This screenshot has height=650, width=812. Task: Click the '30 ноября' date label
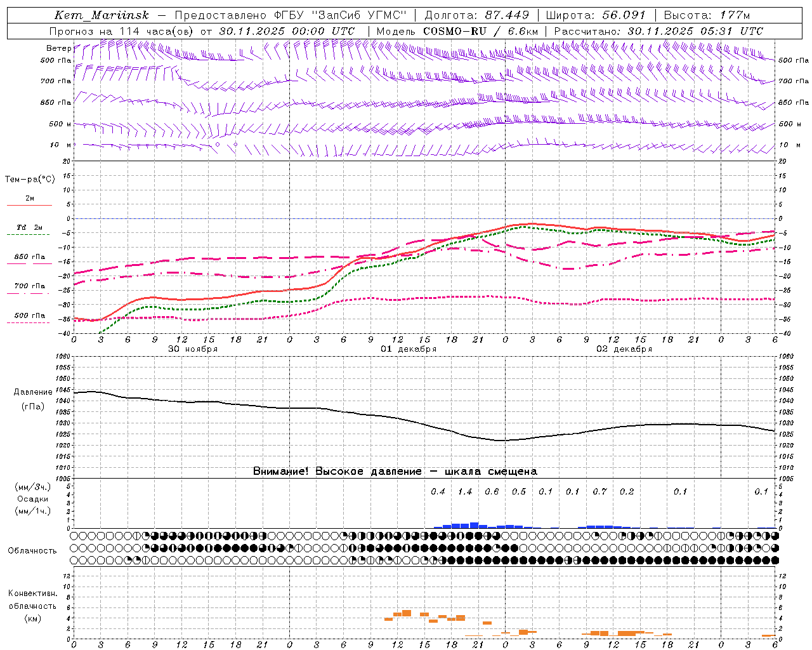193,349
